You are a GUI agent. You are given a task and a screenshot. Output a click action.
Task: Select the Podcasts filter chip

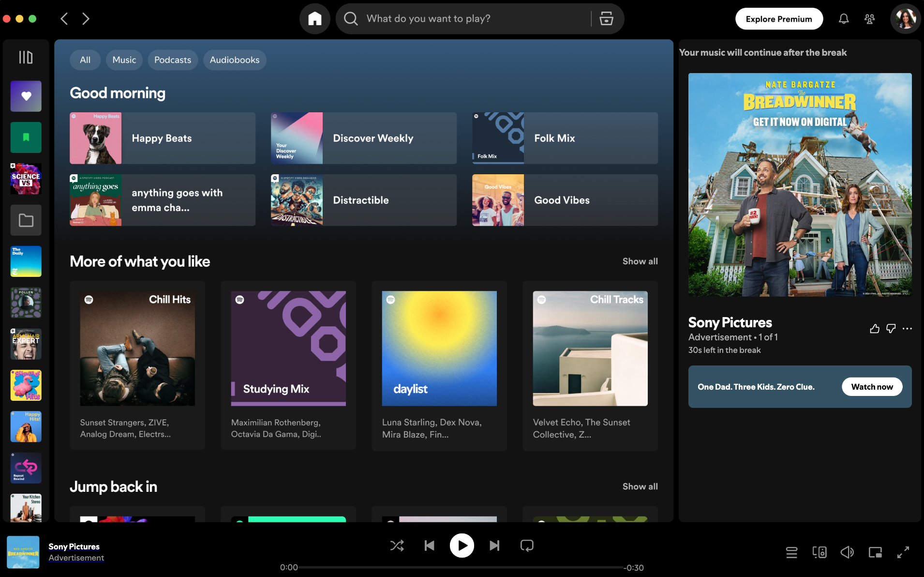(x=173, y=60)
